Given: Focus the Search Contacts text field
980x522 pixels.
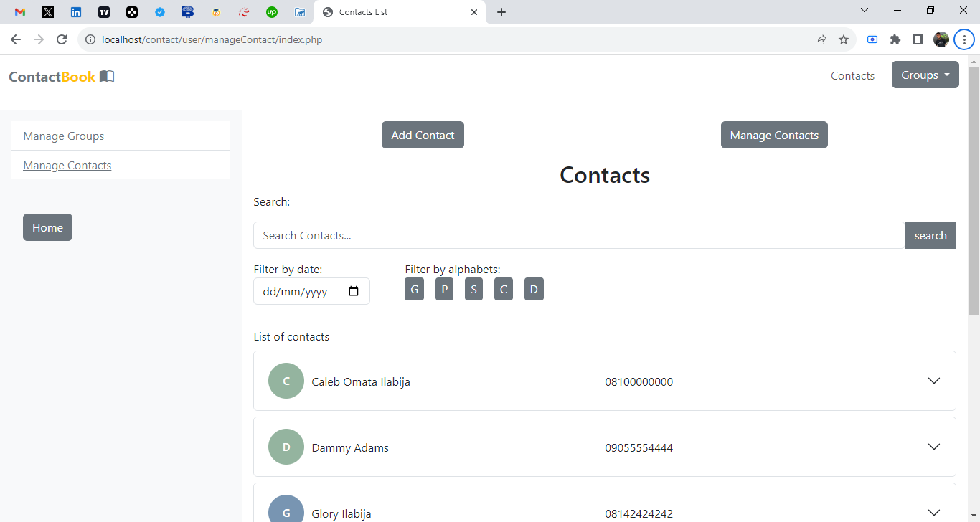Looking at the screenshot, I should (579, 235).
